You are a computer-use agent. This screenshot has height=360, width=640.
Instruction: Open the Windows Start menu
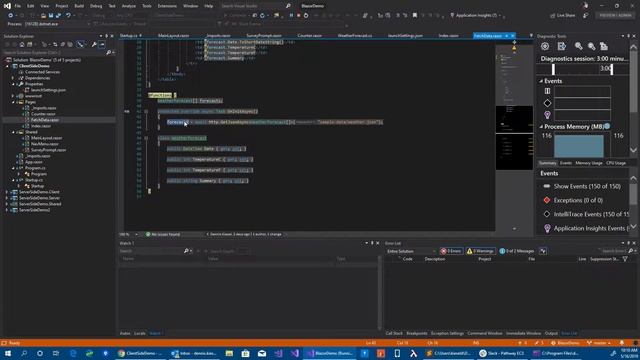(8, 353)
